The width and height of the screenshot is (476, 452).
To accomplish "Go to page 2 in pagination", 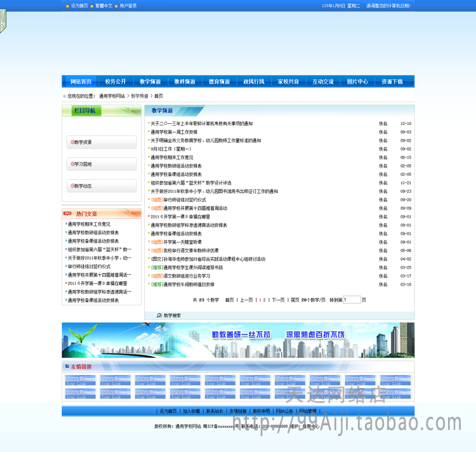I will (x=265, y=300).
